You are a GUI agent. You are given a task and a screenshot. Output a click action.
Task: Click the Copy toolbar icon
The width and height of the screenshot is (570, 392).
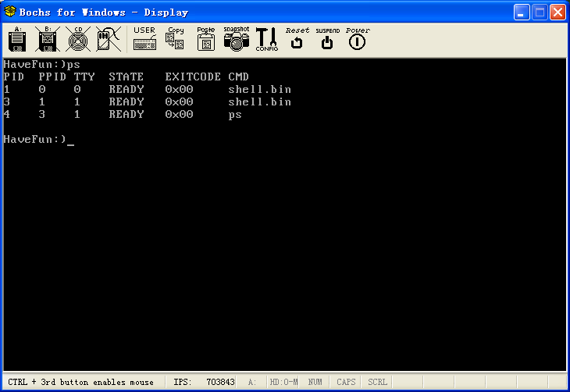(175, 38)
